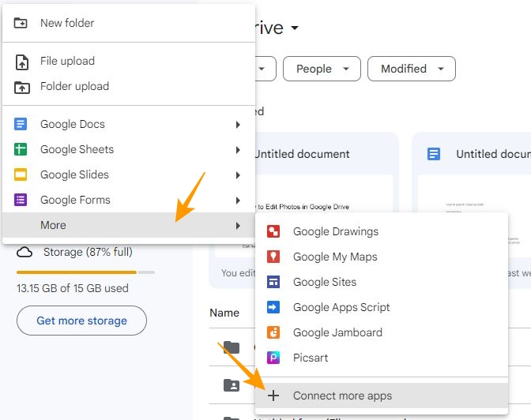This screenshot has height=420, width=531.
Task: Click the Storage cloud icon
Action: 24,252
